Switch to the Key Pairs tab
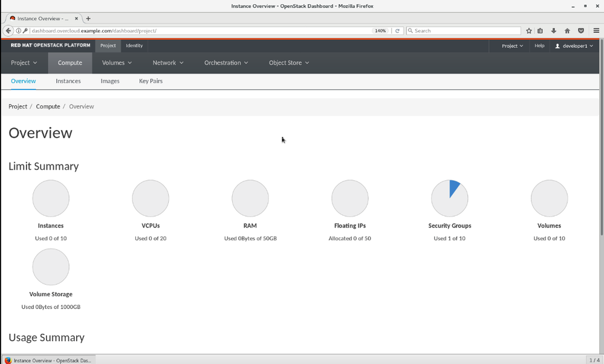The image size is (604, 364). 151,81
